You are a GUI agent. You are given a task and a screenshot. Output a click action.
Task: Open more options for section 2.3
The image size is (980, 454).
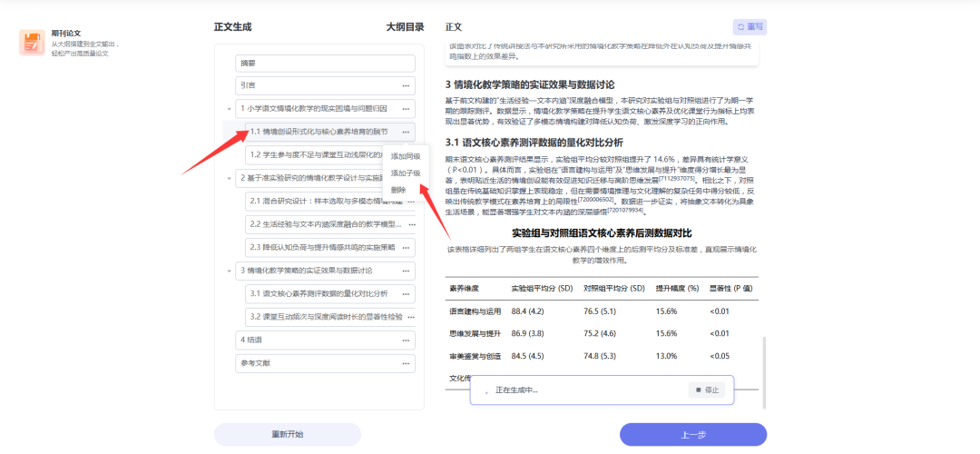click(x=406, y=247)
